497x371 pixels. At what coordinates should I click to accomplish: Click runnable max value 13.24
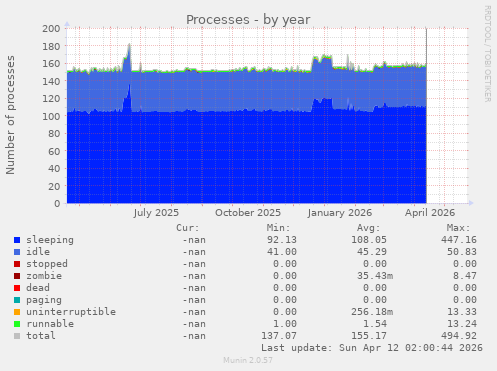(462, 324)
